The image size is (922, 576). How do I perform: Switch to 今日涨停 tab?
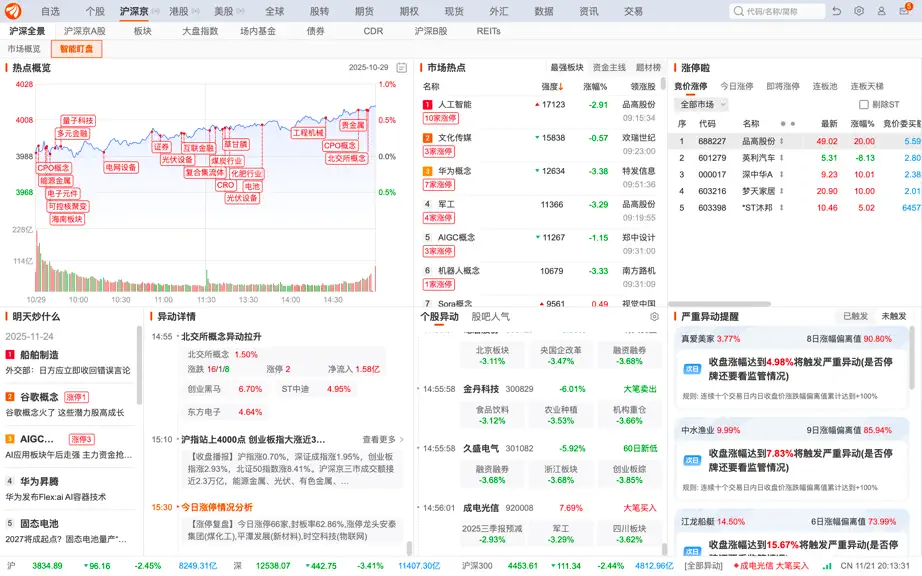click(737, 86)
